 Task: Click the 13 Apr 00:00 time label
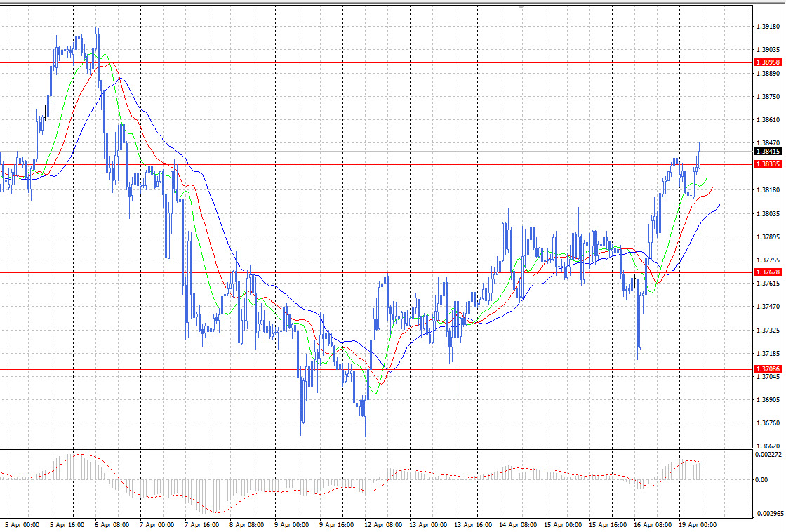428,525
